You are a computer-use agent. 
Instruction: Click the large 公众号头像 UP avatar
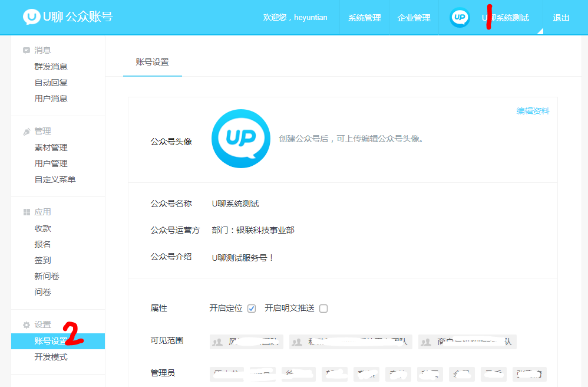241,139
